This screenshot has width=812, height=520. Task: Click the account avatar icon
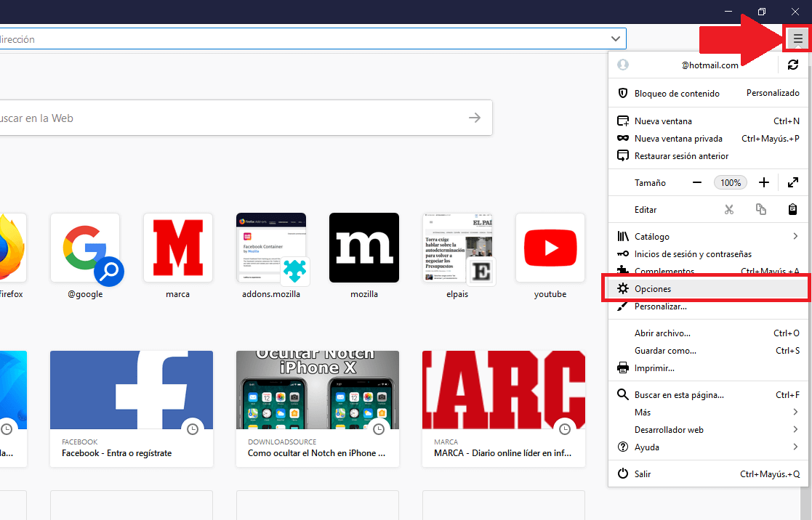(x=623, y=65)
